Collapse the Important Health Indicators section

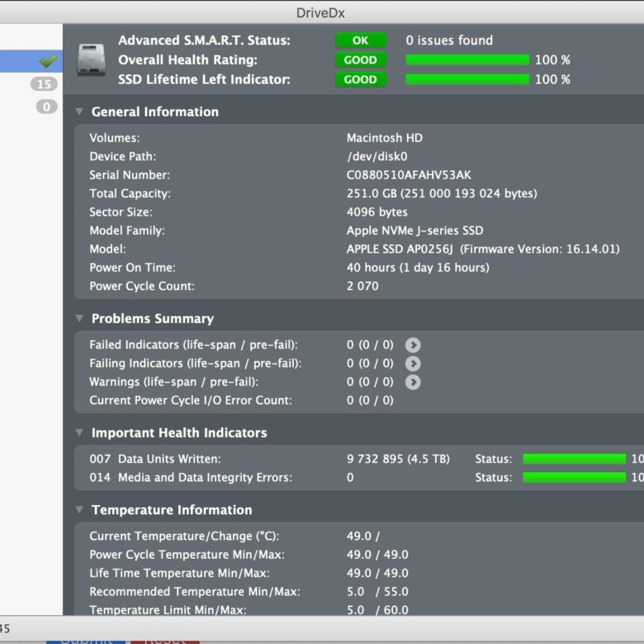(x=79, y=433)
